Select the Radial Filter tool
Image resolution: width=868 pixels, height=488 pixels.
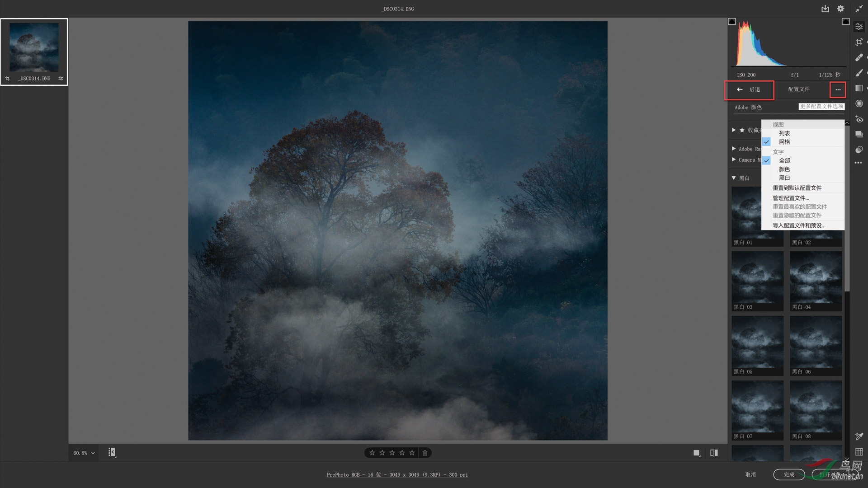[x=859, y=103]
